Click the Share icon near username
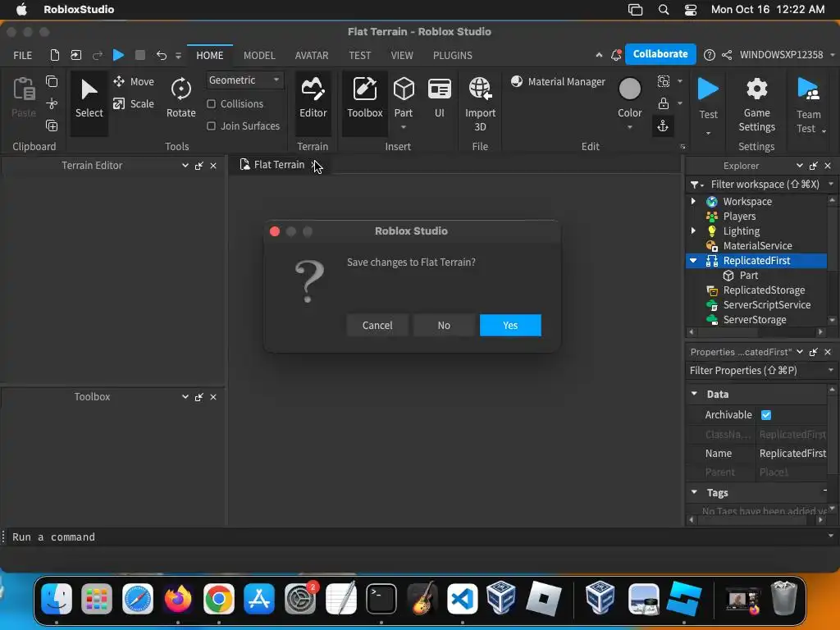Screen dimensions: 840x630 click(727, 55)
